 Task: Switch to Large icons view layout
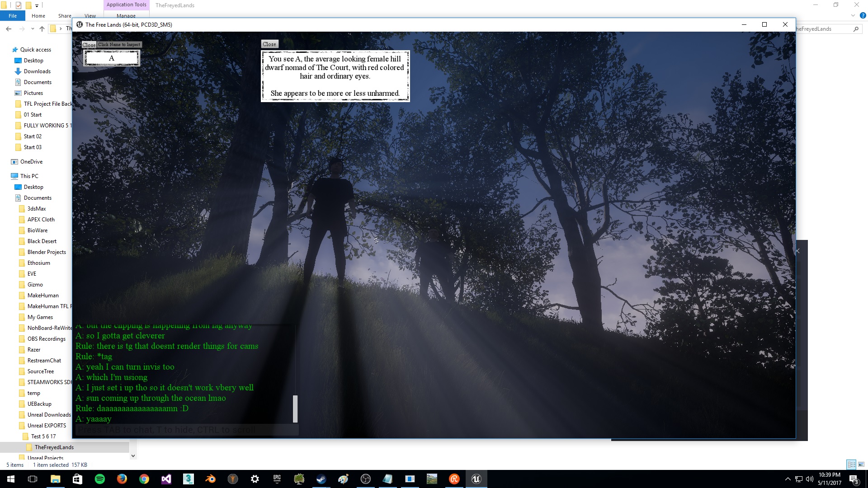tap(861, 465)
